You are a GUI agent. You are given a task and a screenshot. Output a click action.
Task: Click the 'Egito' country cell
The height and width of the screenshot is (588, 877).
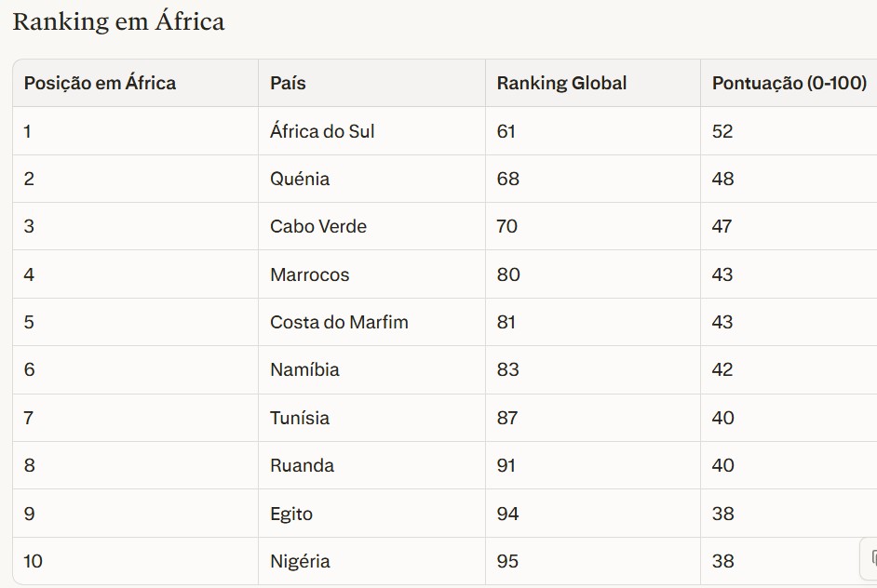tap(291, 514)
